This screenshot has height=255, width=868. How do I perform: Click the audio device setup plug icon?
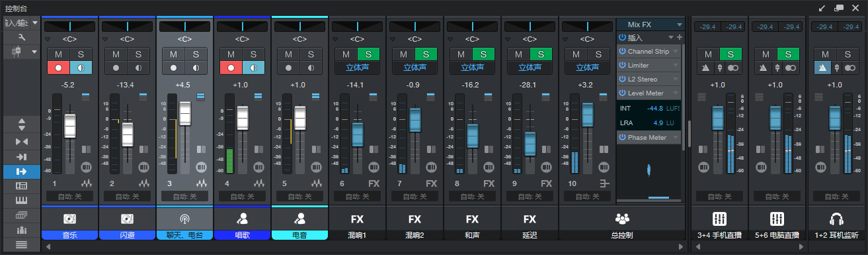[x=17, y=51]
